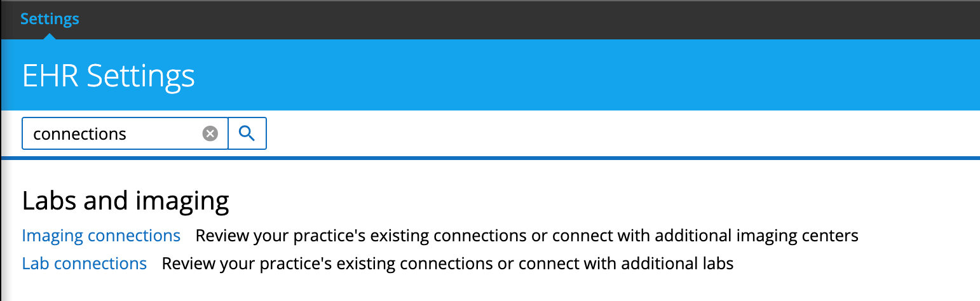
Task: Open the Settings tab
Action: coord(50,18)
